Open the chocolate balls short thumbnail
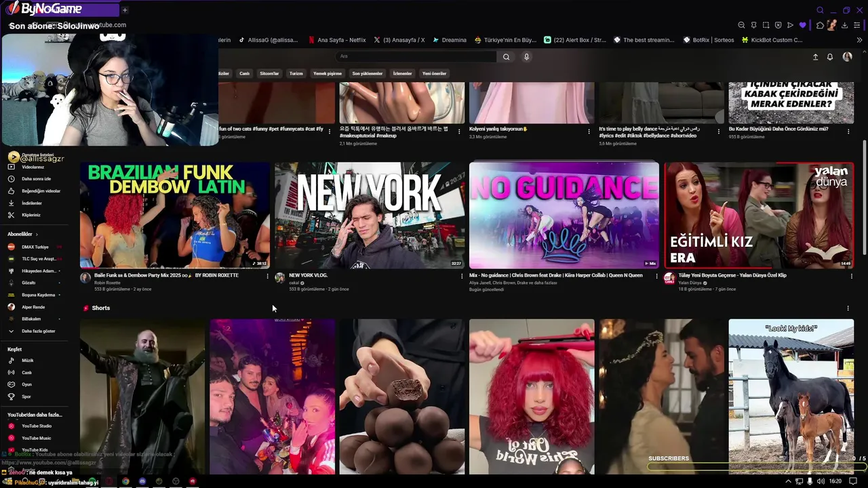This screenshot has width=868, height=488. tap(401, 396)
